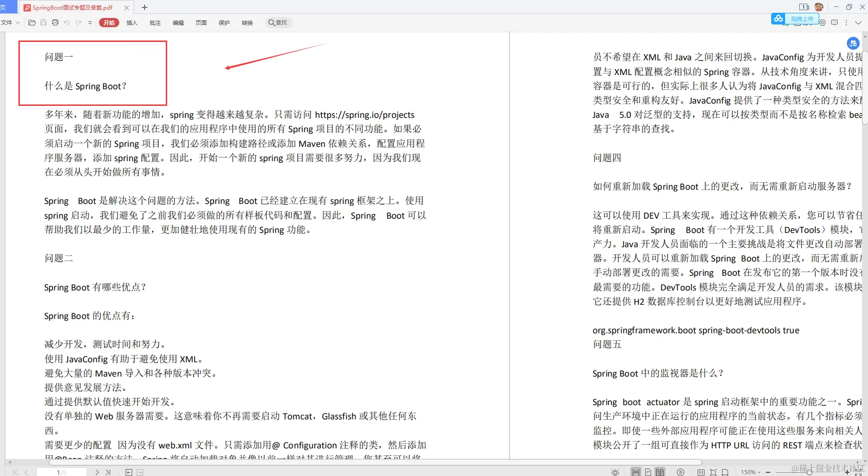The image size is (868, 476).
Task: Select the 插入 ribbon tab
Action: [132, 23]
